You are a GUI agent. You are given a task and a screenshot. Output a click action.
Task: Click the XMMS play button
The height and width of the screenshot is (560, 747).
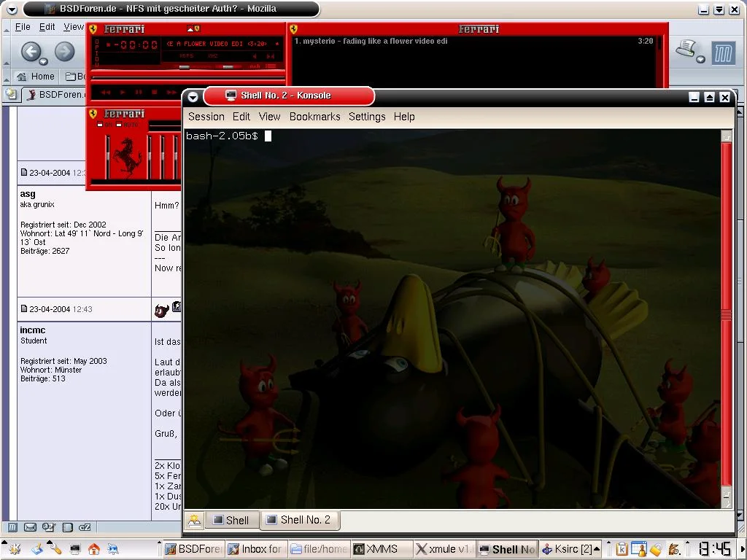[x=123, y=92]
